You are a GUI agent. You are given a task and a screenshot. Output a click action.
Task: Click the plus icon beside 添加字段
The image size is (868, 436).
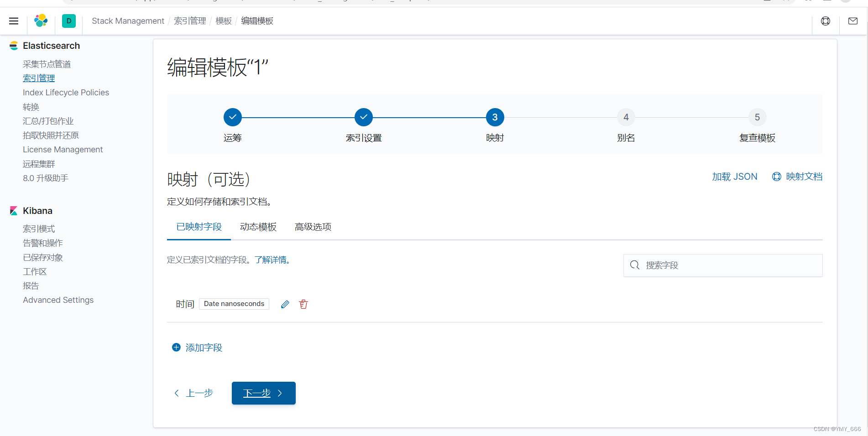(x=176, y=348)
